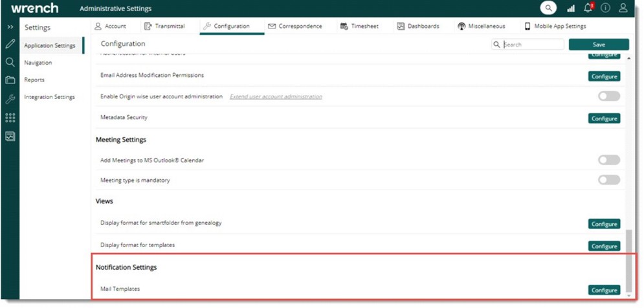Click the configuration Search input field

tap(532, 45)
